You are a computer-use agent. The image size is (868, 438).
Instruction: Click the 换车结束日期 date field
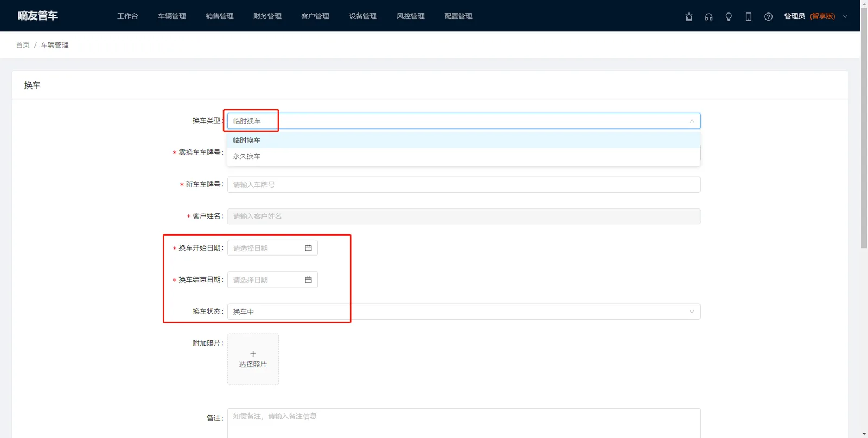click(272, 280)
